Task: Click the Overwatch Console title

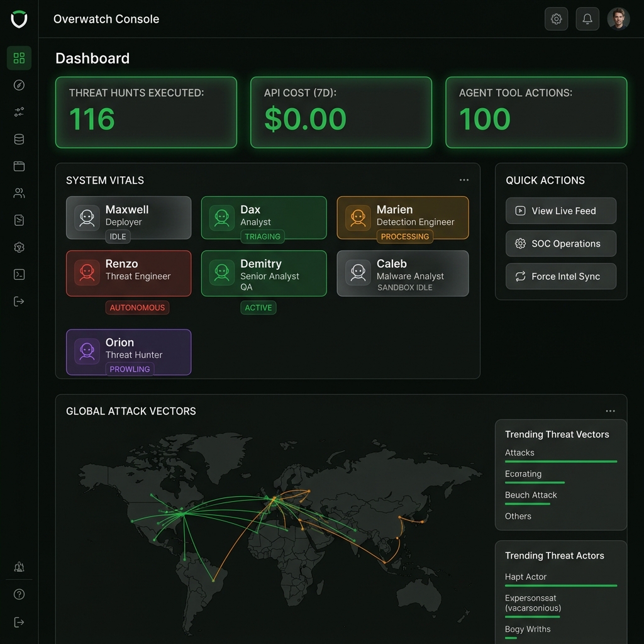Action: pyautogui.click(x=106, y=19)
